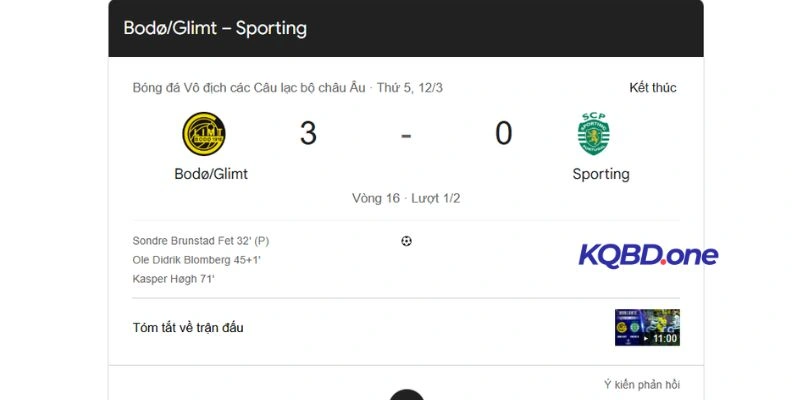The width and height of the screenshot is (800, 400).
Task: Click Bodø/Glimt's score of 3
Action: (308, 134)
